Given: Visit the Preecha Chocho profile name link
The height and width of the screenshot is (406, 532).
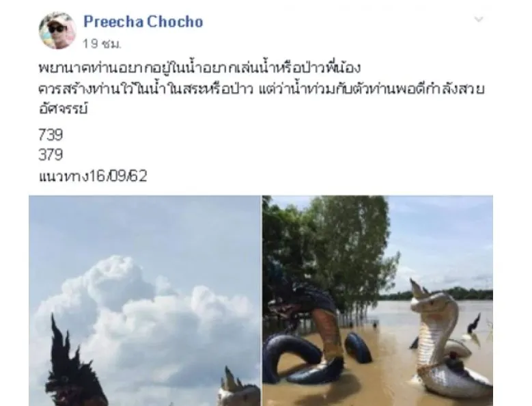Looking at the screenshot, I should click(x=143, y=22).
